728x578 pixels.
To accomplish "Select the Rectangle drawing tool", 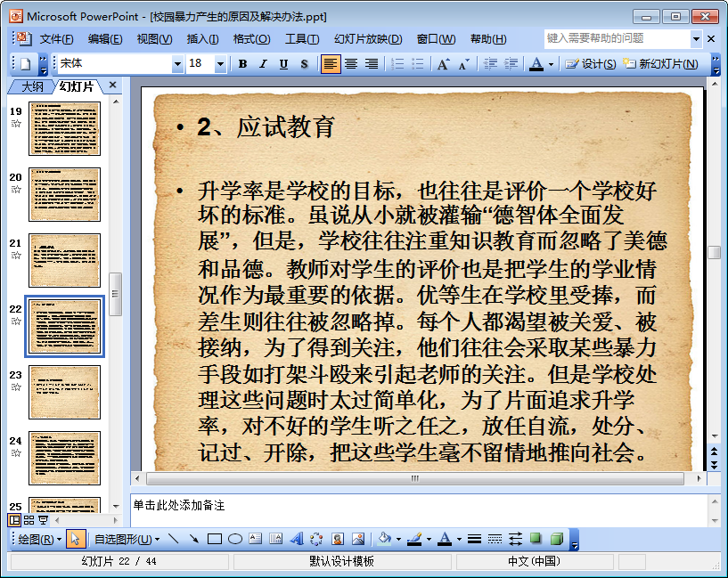I will (215, 539).
